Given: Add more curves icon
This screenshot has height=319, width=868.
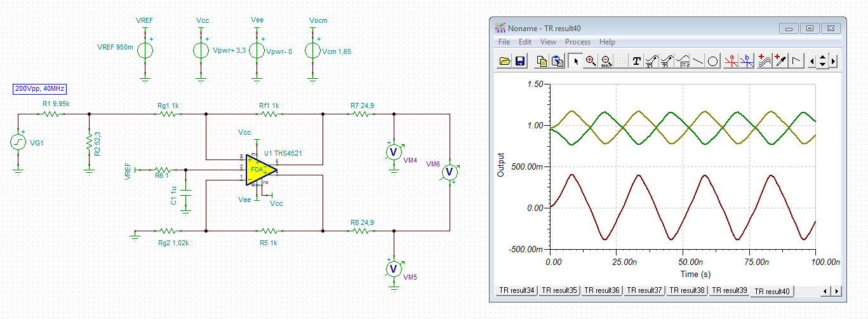Looking at the screenshot, I should (x=765, y=61).
